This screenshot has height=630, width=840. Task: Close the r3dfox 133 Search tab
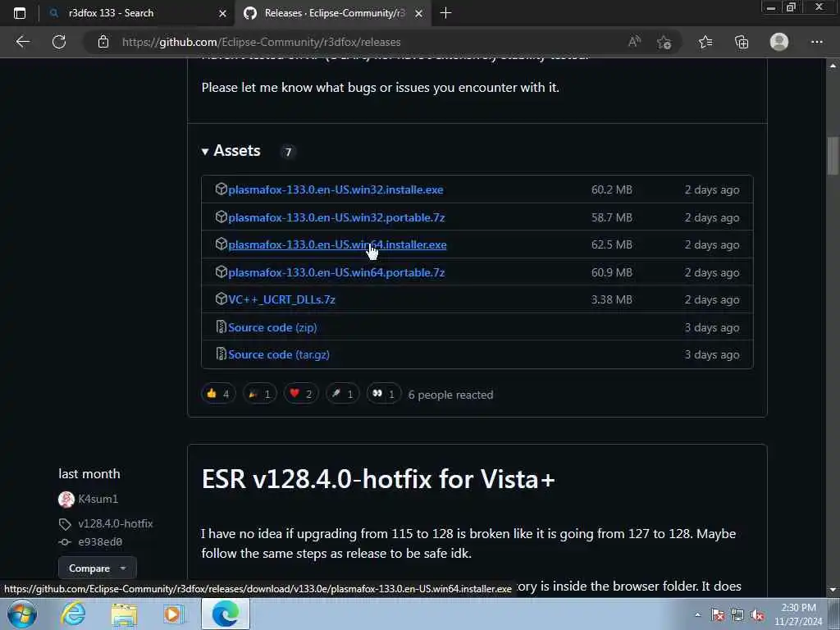222,13
